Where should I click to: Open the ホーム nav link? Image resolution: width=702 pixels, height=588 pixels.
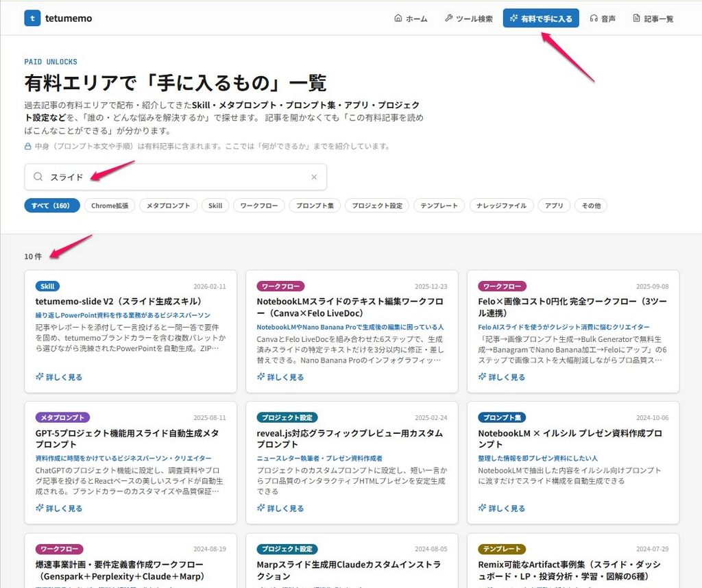point(411,19)
